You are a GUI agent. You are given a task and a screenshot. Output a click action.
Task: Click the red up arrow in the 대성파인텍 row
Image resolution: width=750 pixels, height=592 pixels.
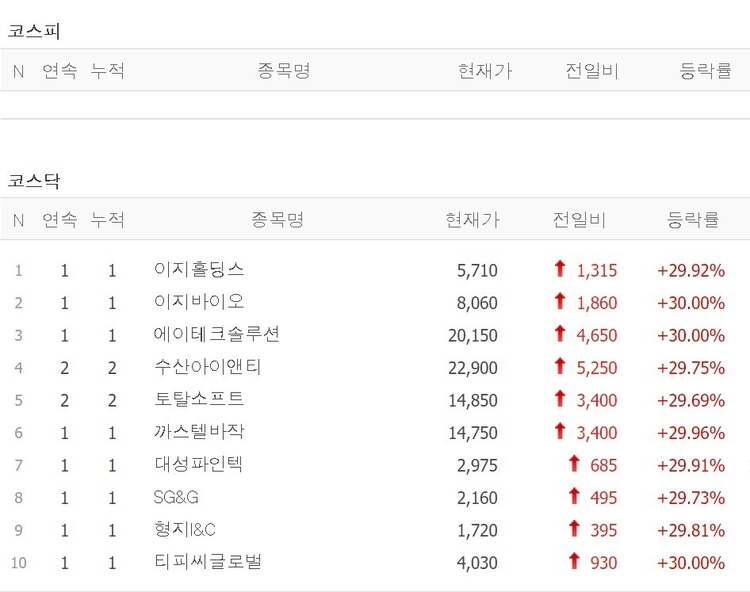pyautogui.click(x=574, y=464)
